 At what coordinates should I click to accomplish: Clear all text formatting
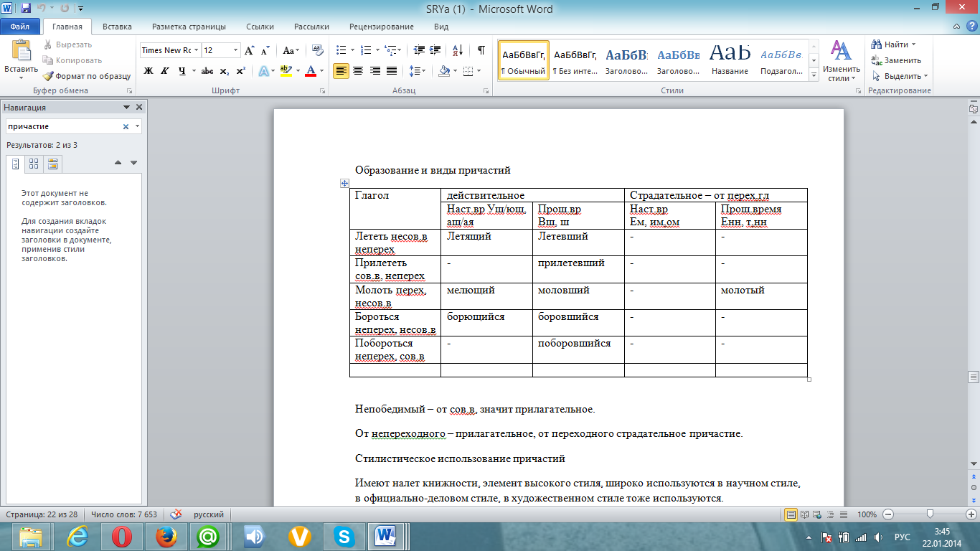point(318,50)
